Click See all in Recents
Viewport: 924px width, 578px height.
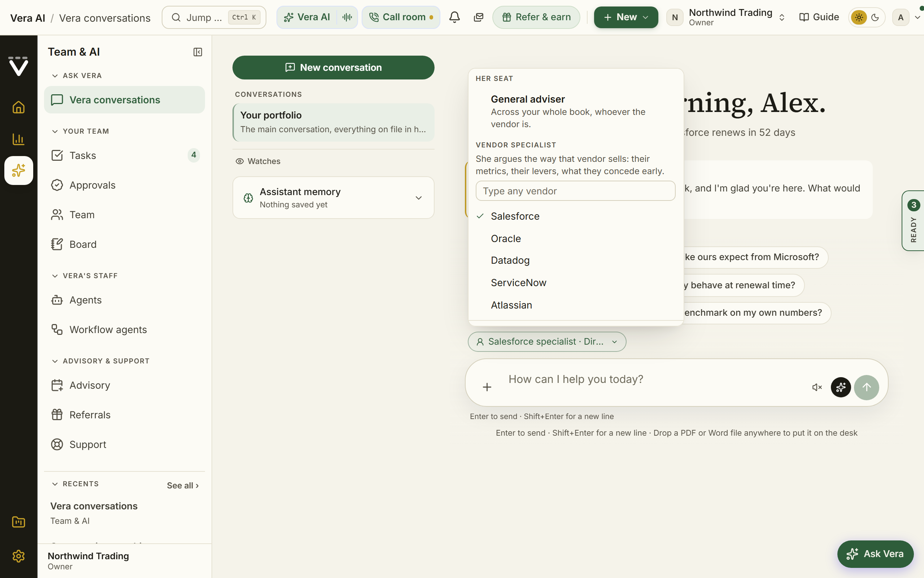tap(183, 486)
